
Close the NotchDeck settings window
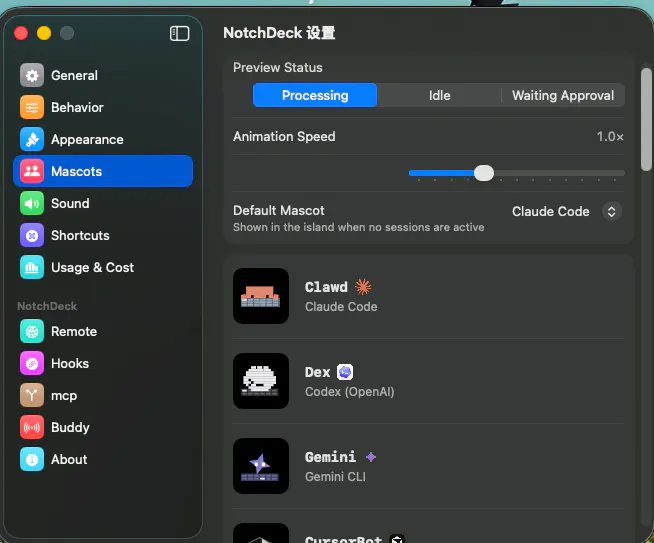(x=20, y=33)
